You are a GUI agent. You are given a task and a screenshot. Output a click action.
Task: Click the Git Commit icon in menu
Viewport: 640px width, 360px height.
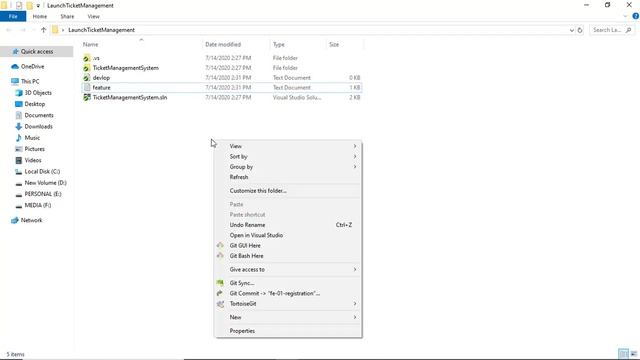[220, 293]
